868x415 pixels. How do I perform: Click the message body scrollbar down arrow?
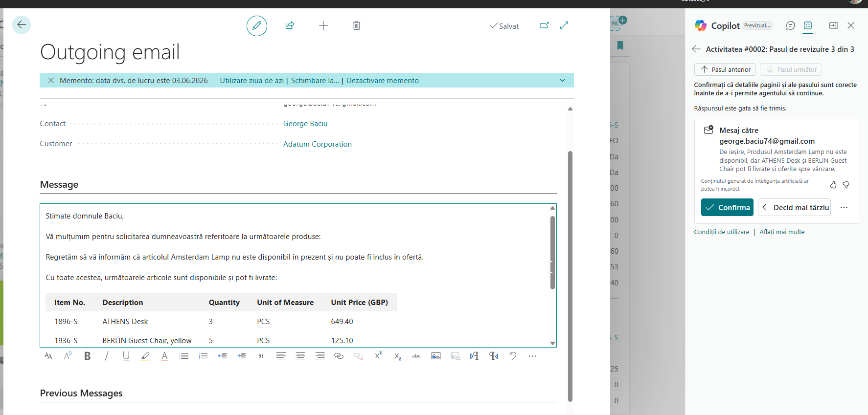(552, 343)
